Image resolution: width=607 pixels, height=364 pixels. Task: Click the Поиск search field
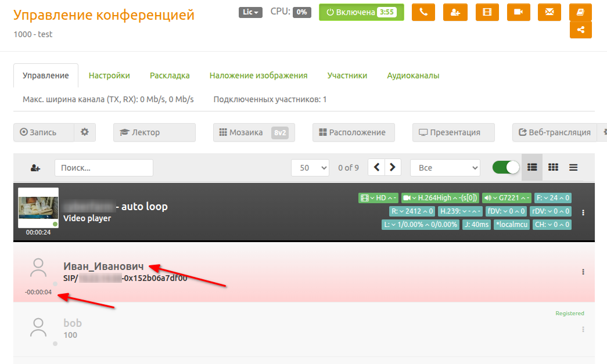click(104, 168)
